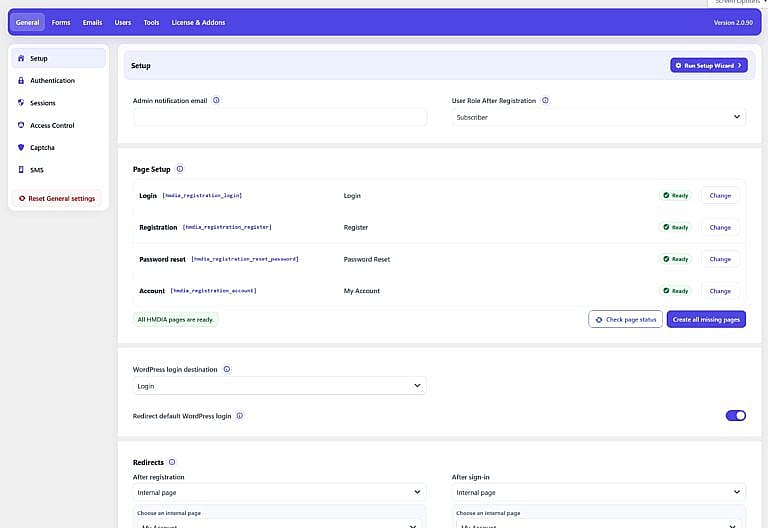
Task: Open the User Role After Registration dropdown
Action: tap(599, 117)
